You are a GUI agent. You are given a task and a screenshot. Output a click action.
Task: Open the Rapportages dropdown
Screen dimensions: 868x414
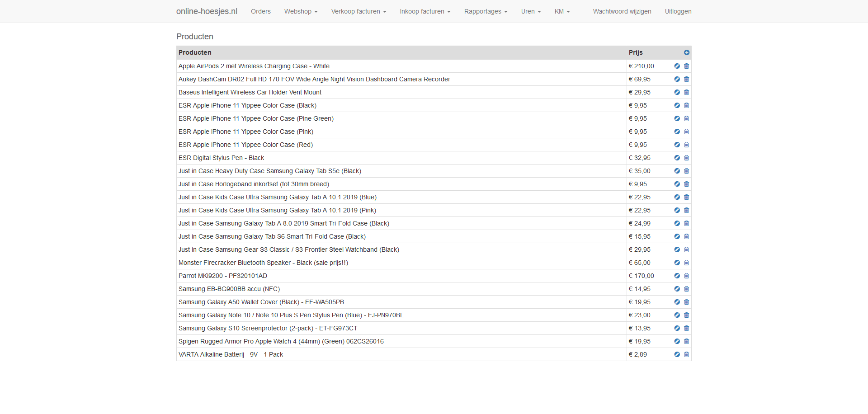coord(486,11)
